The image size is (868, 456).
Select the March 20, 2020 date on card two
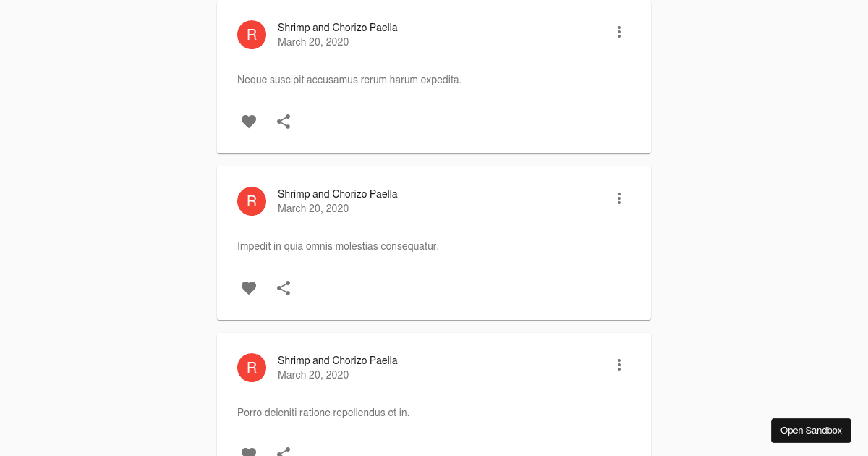coord(313,208)
